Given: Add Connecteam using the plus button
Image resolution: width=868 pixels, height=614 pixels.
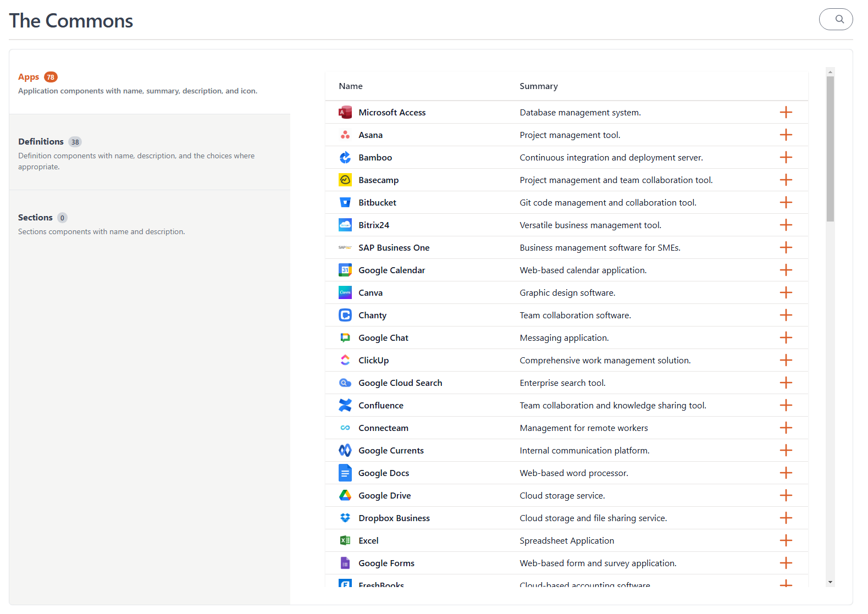Looking at the screenshot, I should coord(786,428).
